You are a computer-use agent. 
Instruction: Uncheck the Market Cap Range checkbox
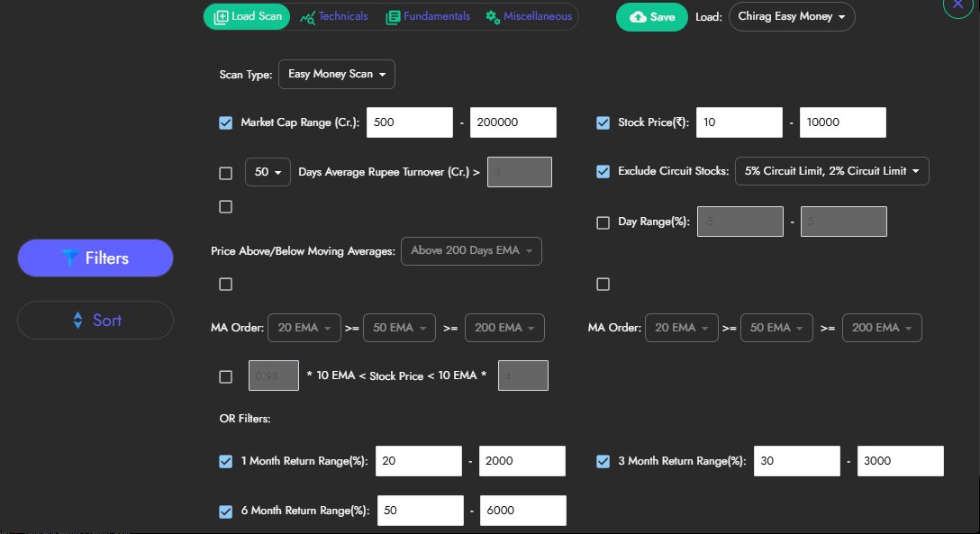click(x=225, y=123)
